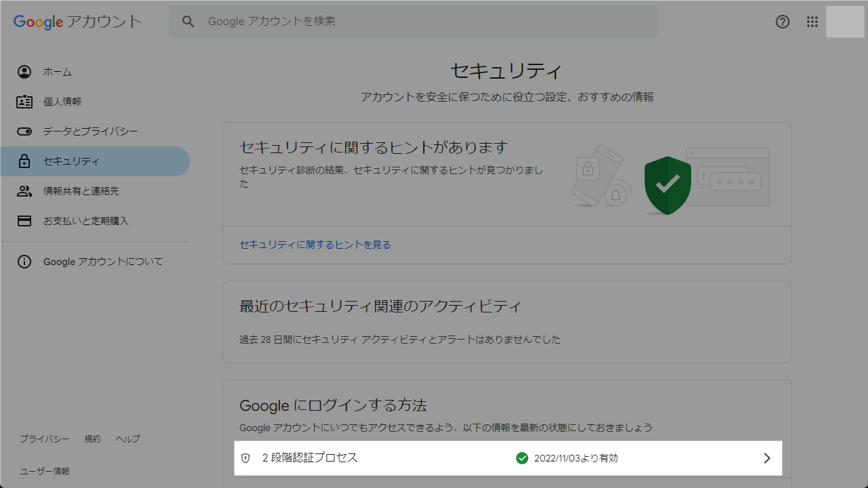The height and width of the screenshot is (488, 868).
Task: Open お支払いと定期購入 section
Action: 95,221
